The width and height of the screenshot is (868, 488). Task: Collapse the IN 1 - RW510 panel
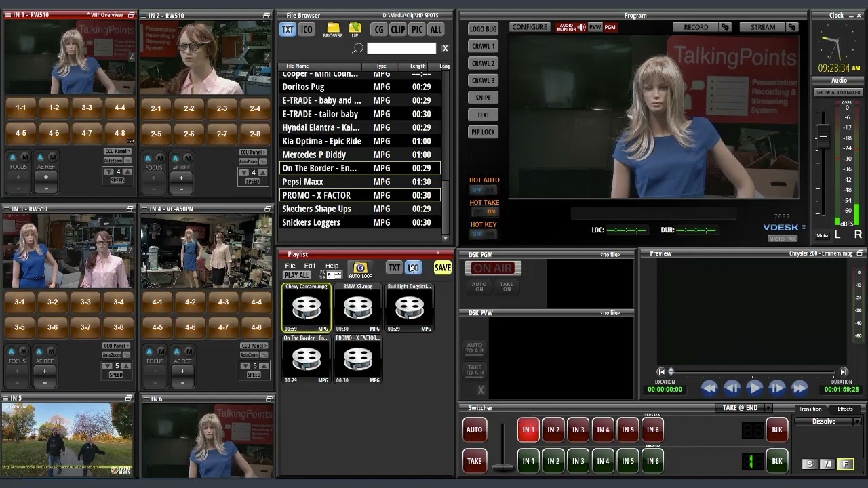[x=130, y=15]
